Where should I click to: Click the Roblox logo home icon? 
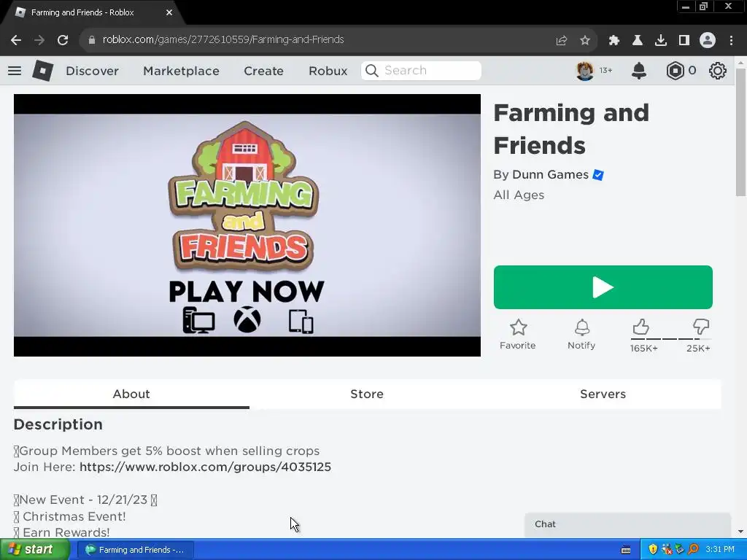coord(43,71)
